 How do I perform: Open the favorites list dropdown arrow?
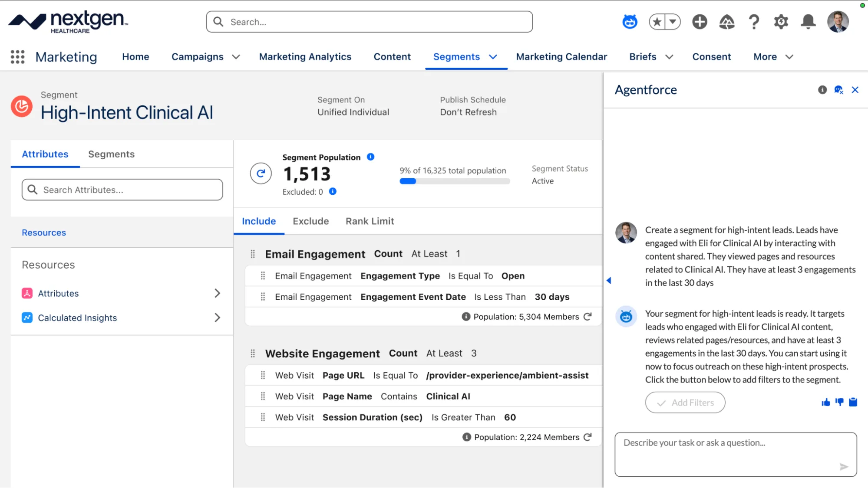click(673, 22)
